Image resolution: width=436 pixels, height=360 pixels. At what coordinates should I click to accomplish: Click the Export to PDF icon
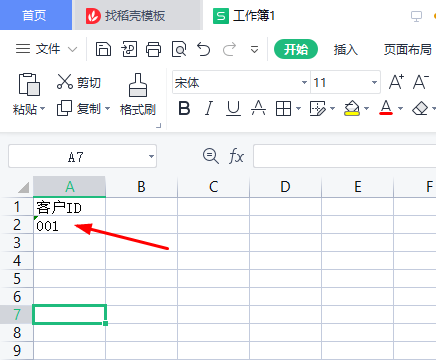pyautogui.click(x=129, y=49)
